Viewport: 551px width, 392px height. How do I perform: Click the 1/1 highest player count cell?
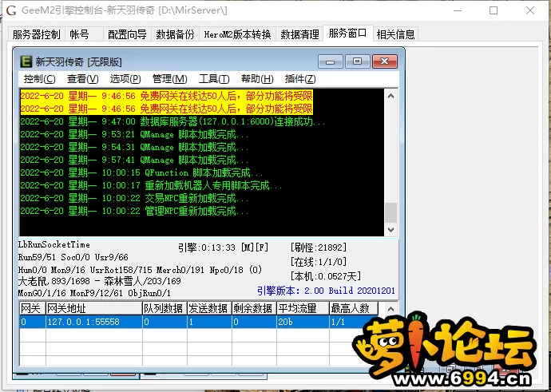[354, 322]
